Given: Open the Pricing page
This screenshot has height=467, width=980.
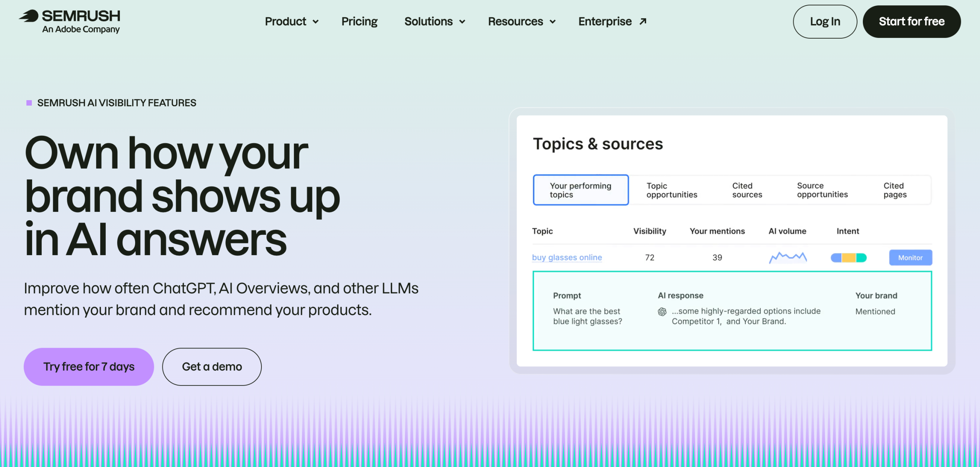Looking at the screenshot, I should (x=359, y=21).
